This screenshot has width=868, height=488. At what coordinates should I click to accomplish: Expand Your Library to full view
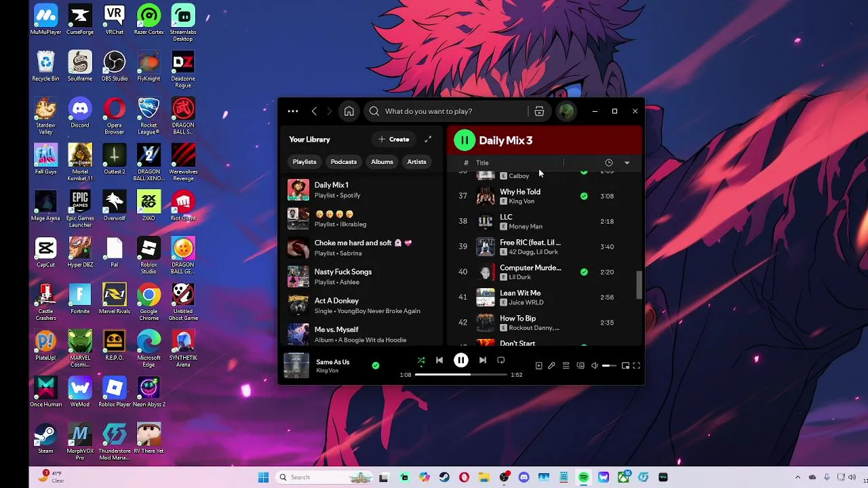(428, 139)
